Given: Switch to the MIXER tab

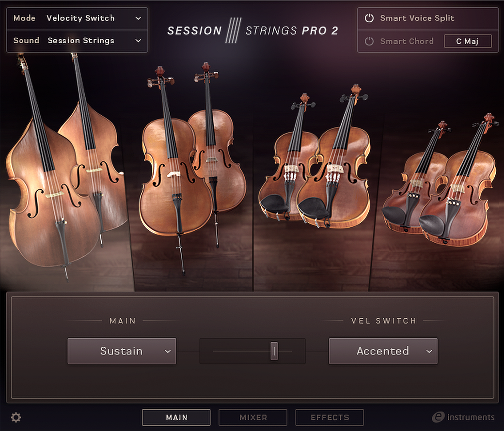Looking at the screenshot, I should pos(253,417).
